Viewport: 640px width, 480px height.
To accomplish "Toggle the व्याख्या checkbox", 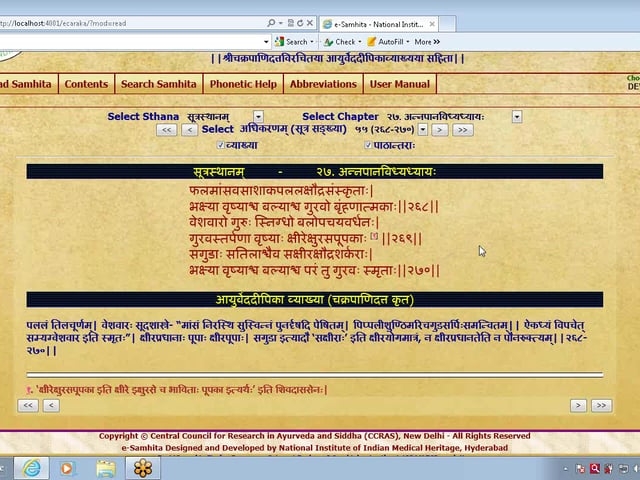I will [221, 145].
